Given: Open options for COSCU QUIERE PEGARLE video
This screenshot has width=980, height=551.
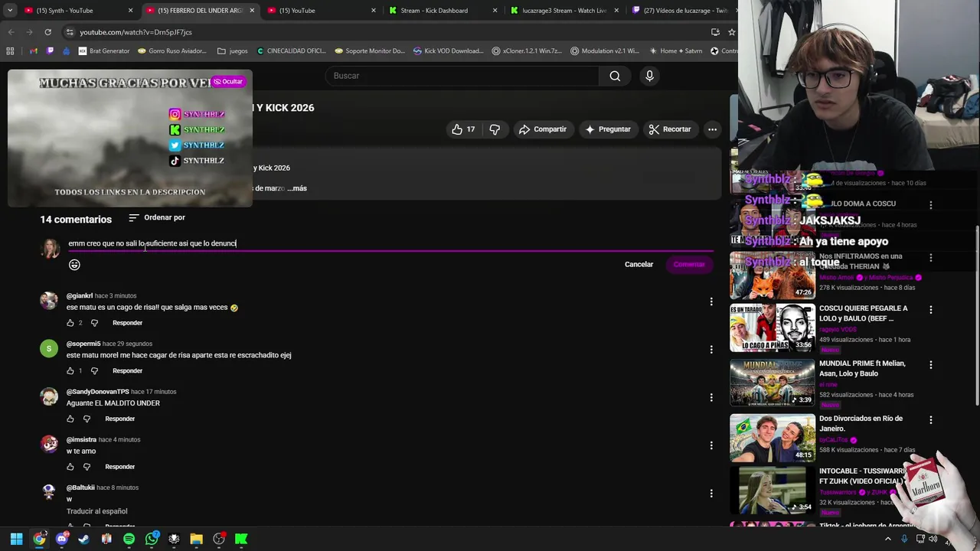Looking at the screenshot, I should 931,310.
